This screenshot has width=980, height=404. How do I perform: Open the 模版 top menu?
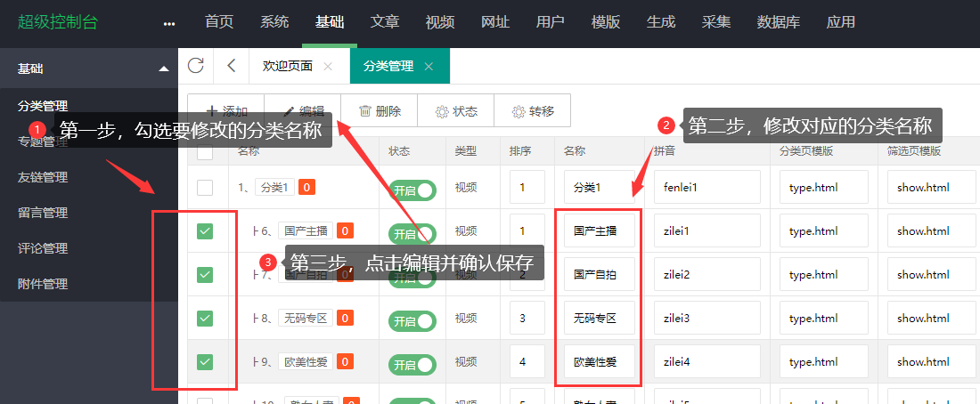606,22
